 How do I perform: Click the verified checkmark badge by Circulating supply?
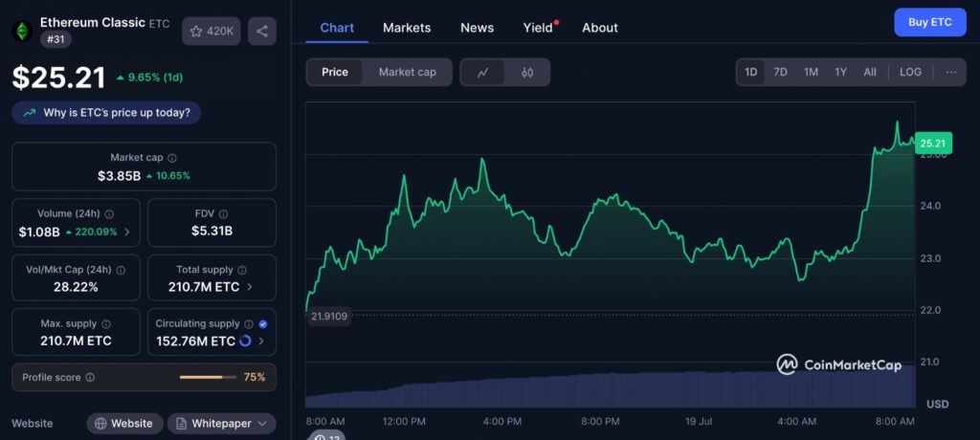click(x=263, y=323)
